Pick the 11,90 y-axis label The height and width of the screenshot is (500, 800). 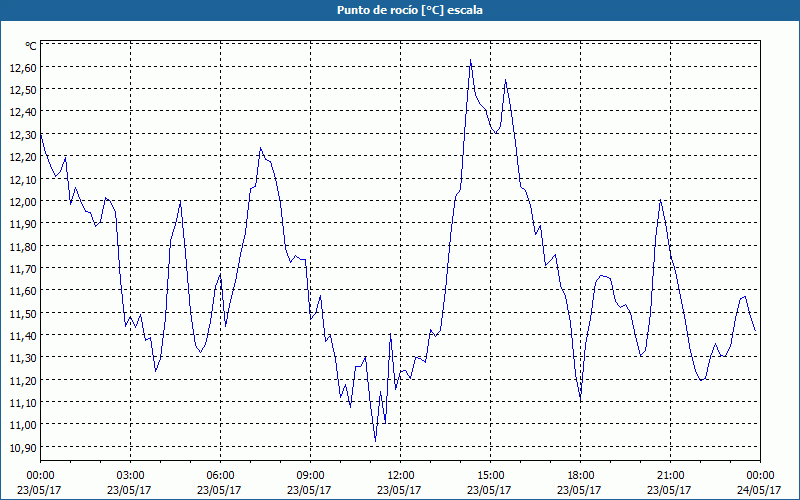tap(23, 223)
